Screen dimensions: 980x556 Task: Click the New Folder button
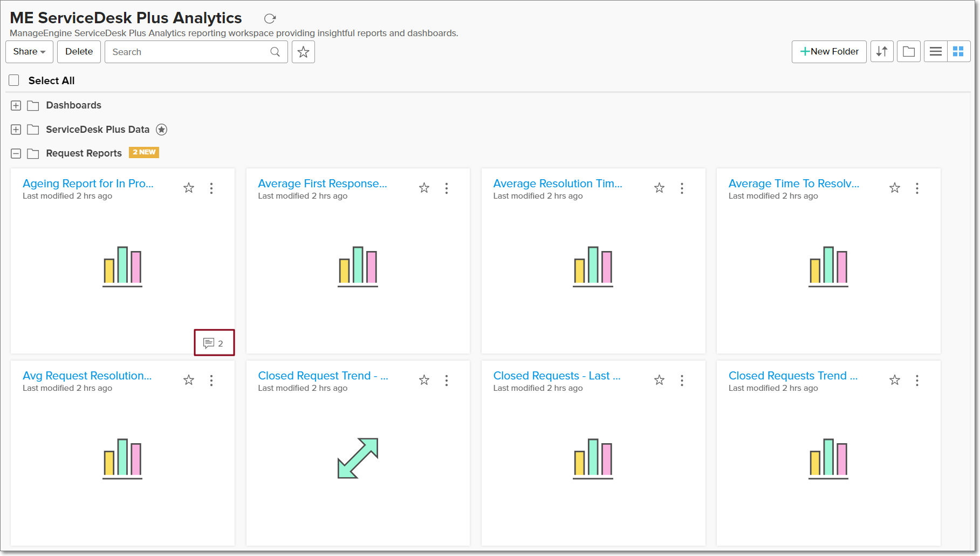(829, 51)
